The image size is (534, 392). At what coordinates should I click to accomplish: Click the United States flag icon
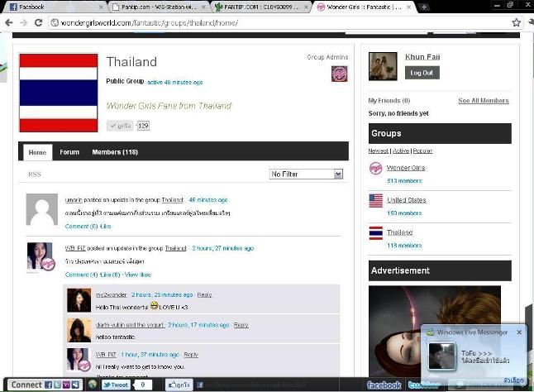point(375,201)
